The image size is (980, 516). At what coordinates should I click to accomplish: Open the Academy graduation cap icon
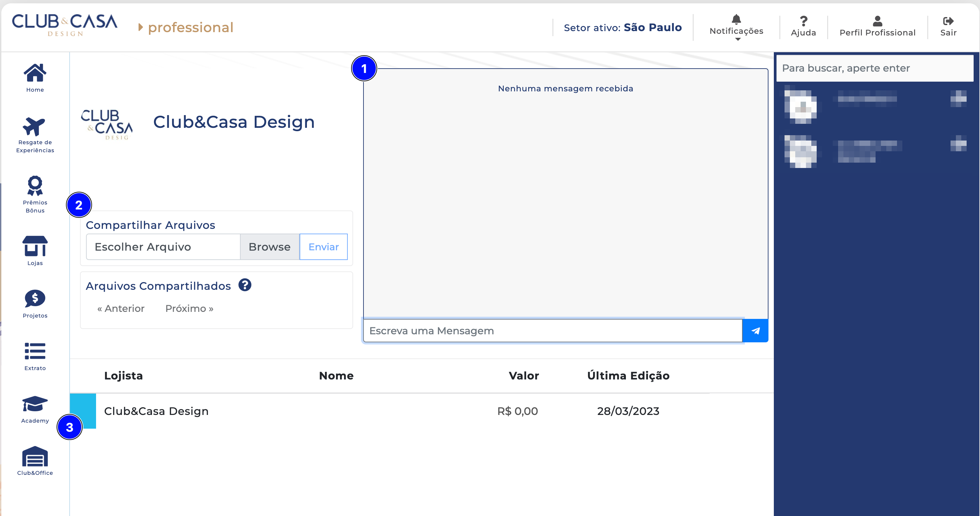click(x=35, y=404)
